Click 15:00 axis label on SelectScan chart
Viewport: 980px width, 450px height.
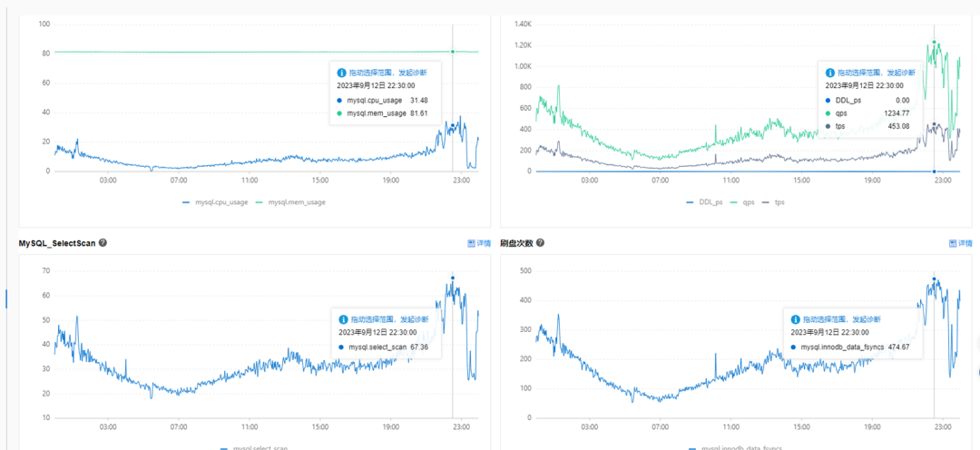(x=320, y=427)
